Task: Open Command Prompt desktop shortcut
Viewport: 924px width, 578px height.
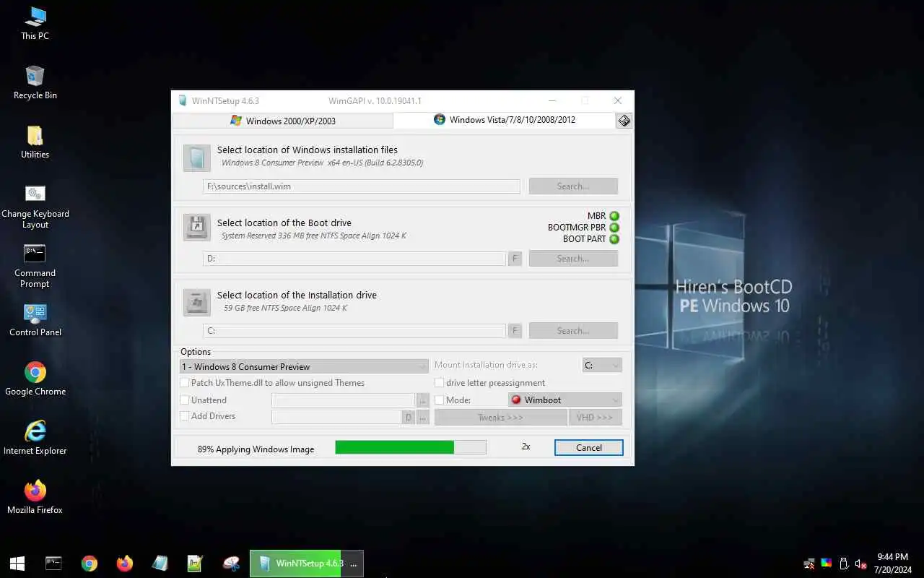Action: click(35, 266)
